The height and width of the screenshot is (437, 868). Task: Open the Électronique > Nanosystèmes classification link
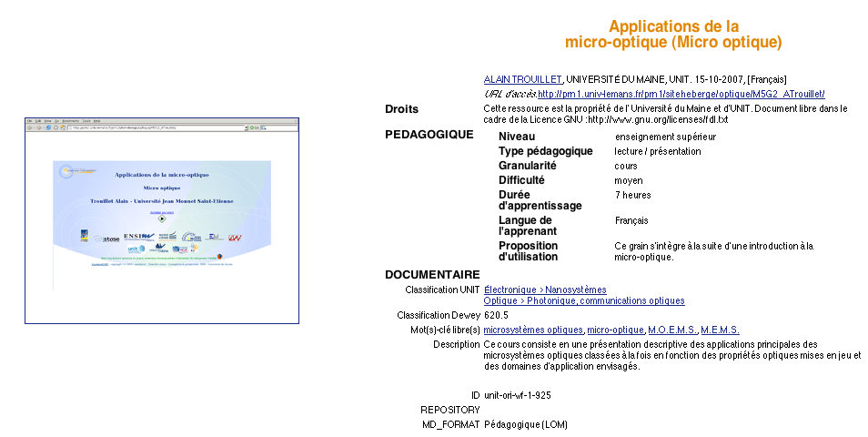pos(545,290)
